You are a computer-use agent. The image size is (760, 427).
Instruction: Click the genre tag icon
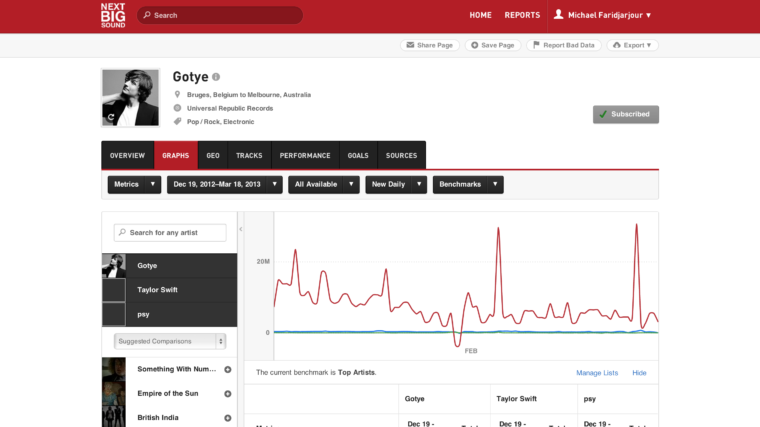pyautogui.click(x=177, y=122)
